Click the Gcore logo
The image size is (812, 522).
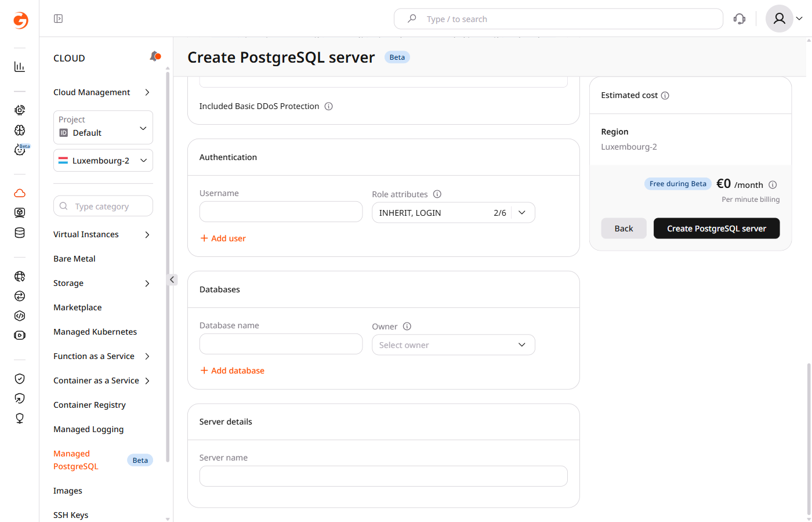pyautogui.click(x=20, y=20)
